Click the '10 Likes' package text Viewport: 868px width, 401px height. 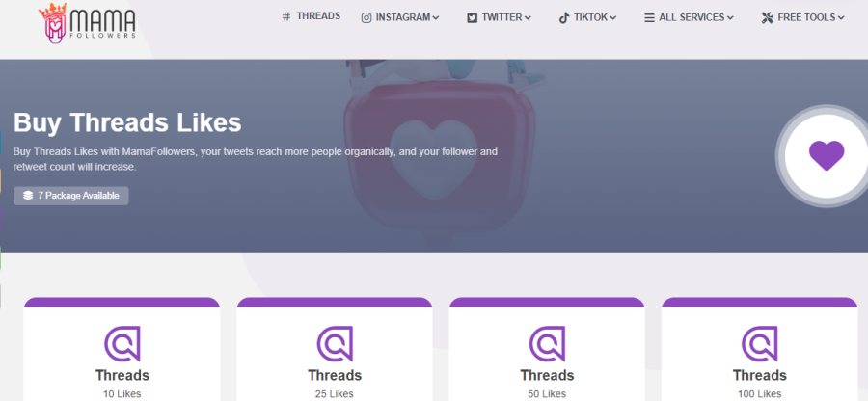(x=122, y=394)
